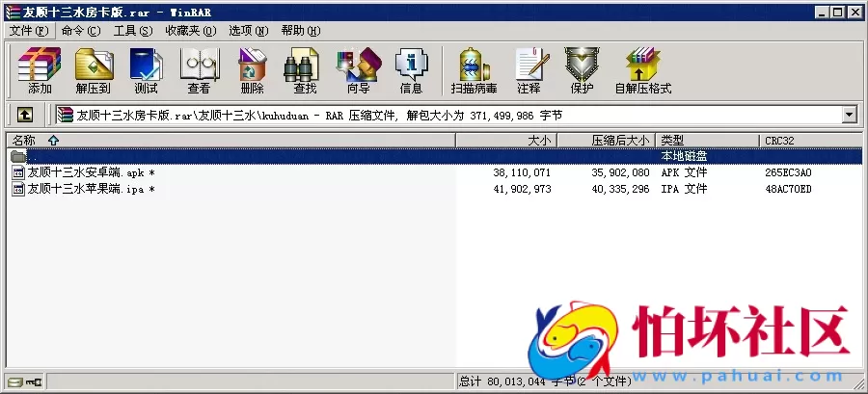This screenshot has height=394, width=868.
Task: Close the WinRAR window
Action: (x=854, y=12)
